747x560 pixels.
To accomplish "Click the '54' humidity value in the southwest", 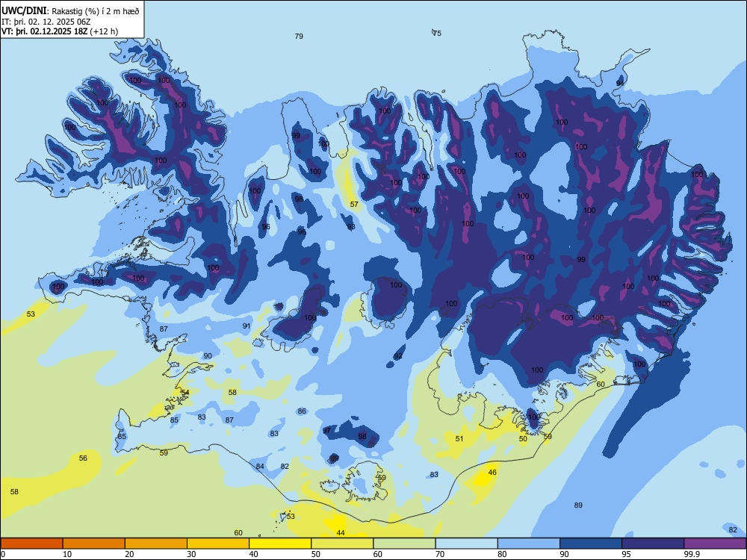I will [185, 393].
